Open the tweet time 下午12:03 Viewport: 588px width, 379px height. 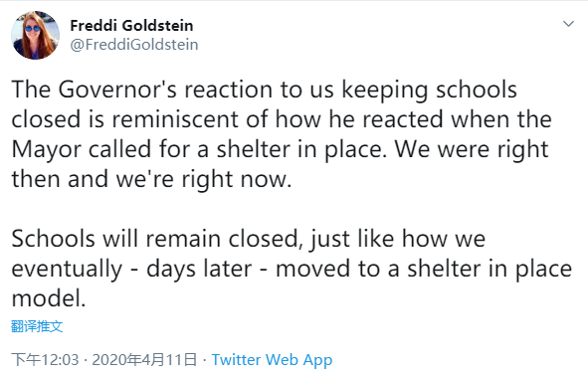(45, 359)
